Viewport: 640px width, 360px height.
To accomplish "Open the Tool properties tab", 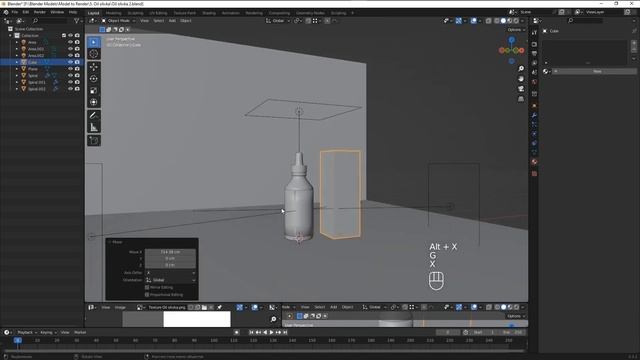I will point(534,33).
